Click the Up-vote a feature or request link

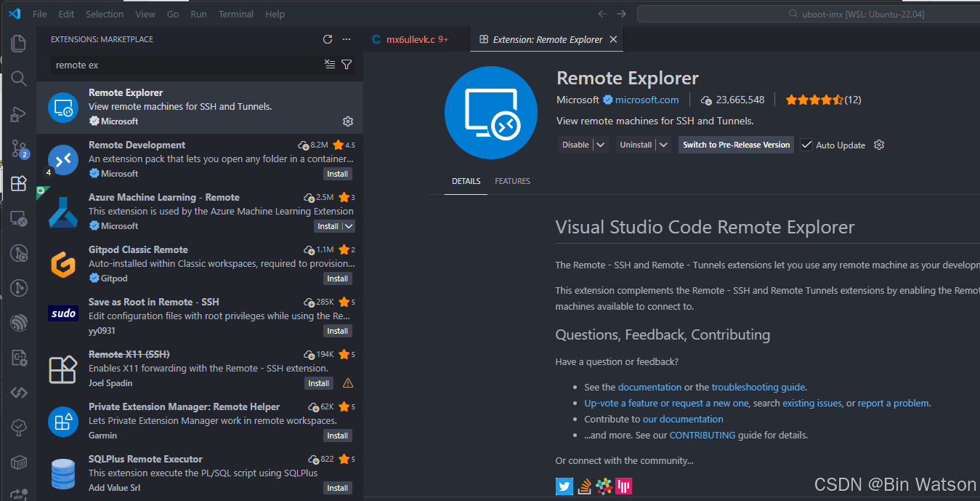(666, 403)
